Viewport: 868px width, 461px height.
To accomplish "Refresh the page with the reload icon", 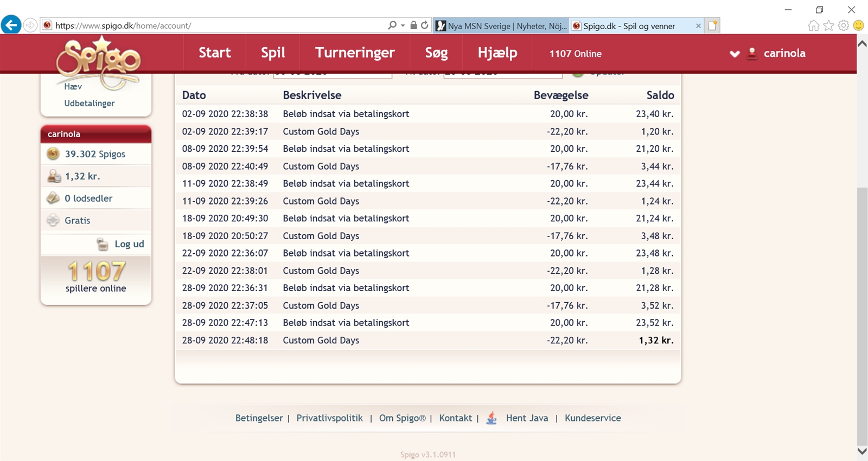I will tap(425, 25).
